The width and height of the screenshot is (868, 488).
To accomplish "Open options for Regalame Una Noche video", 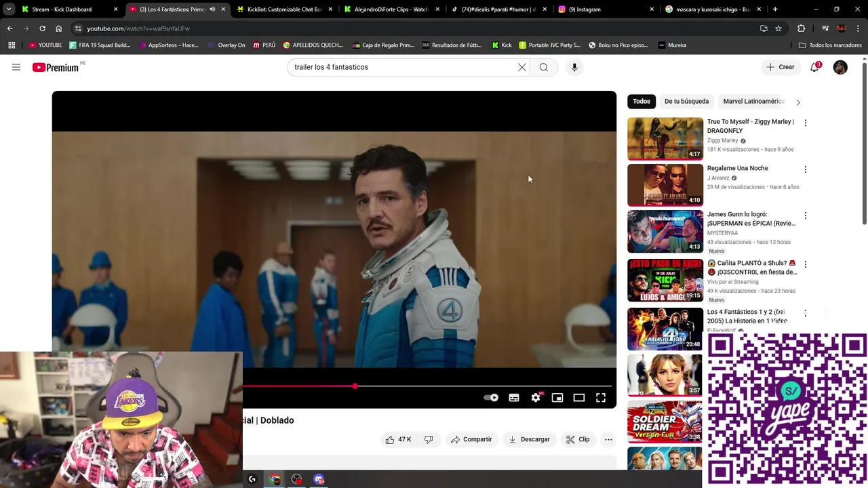I will pos(806,169).
